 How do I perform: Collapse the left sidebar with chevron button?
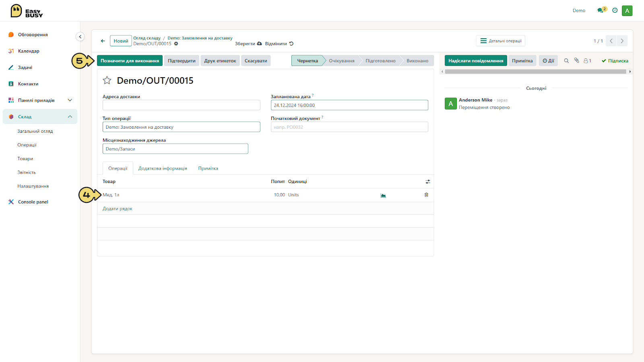pos(80,37)
